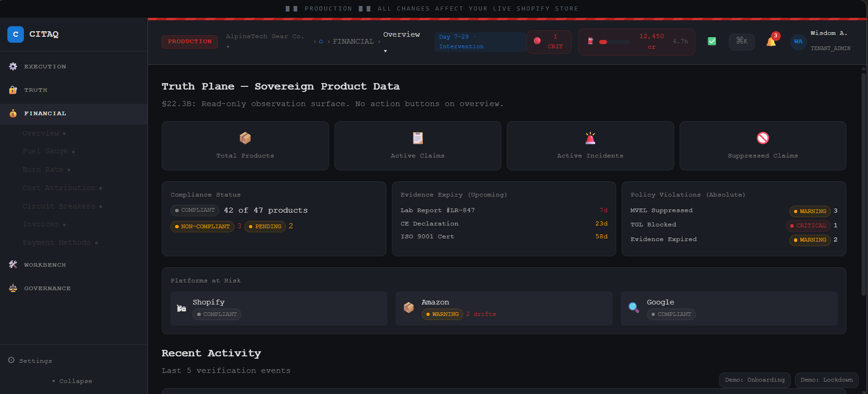
Task: Open Payment Methods submenu item
Action: tap(60, 242)
